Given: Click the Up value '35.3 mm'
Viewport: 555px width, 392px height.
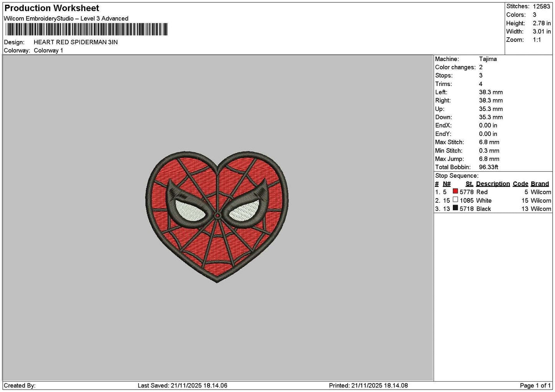Looking at the screenshot, I should click(x=491, y=109).
